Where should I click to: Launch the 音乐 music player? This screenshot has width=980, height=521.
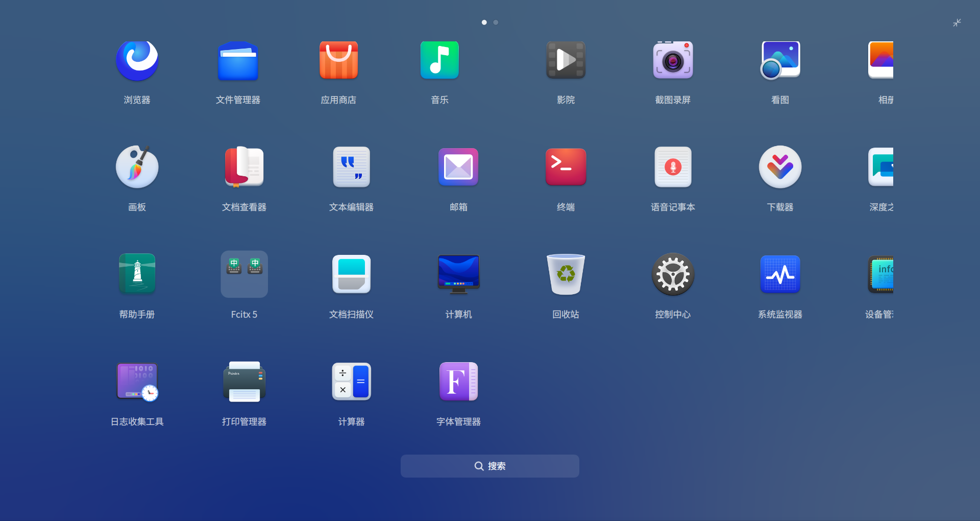coord(439,60)
